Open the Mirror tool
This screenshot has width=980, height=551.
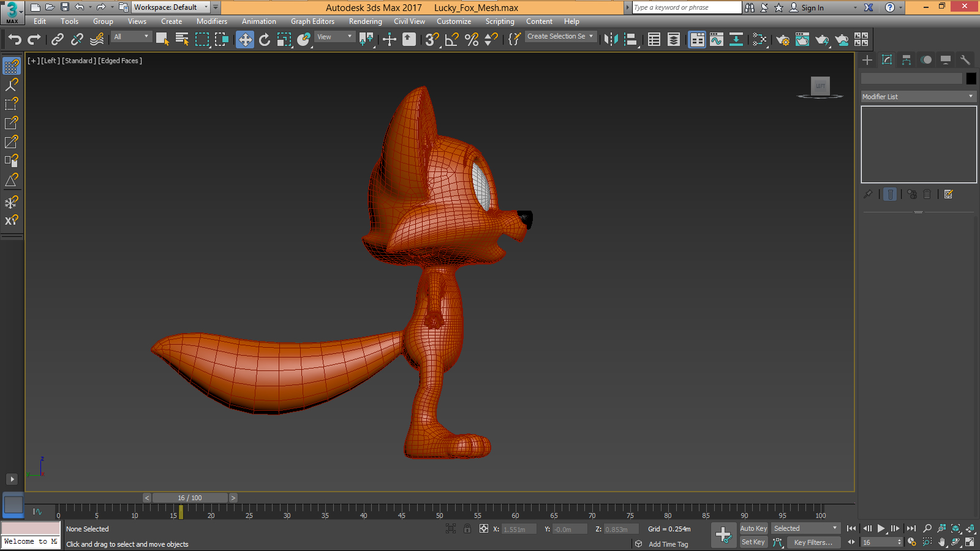coord(611,40)
